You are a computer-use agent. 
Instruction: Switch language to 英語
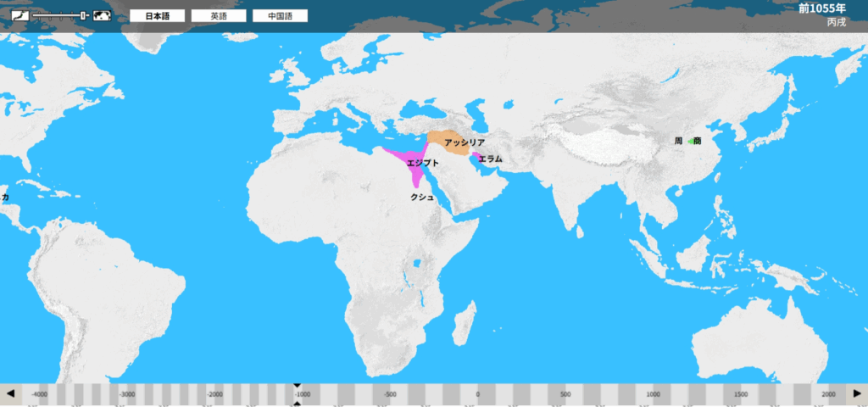[x=219, y=16]
